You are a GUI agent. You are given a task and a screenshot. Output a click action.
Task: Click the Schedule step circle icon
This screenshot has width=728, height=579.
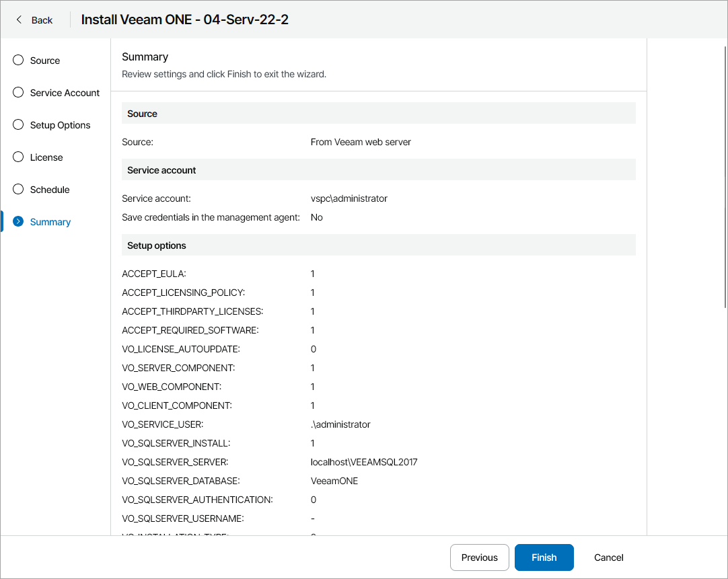point(18,190)
